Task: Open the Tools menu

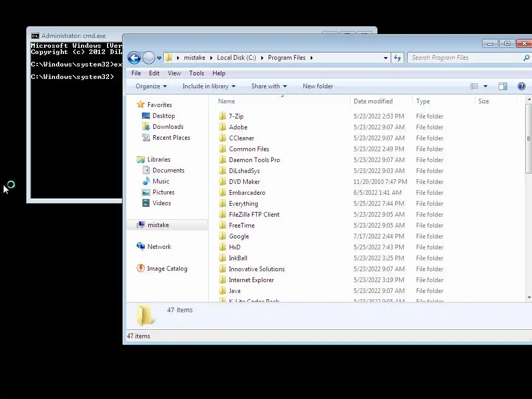Action: pos(196,73)
